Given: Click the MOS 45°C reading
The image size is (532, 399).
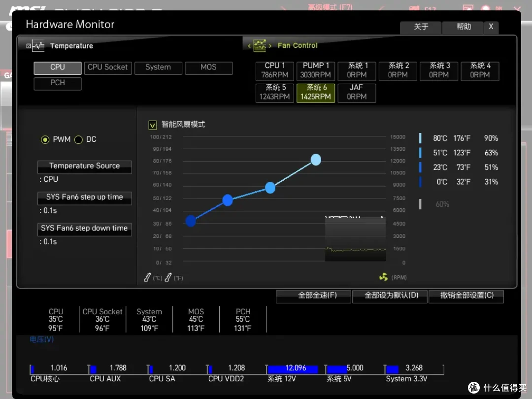Looking at the screenshot, I should [196, 320].
